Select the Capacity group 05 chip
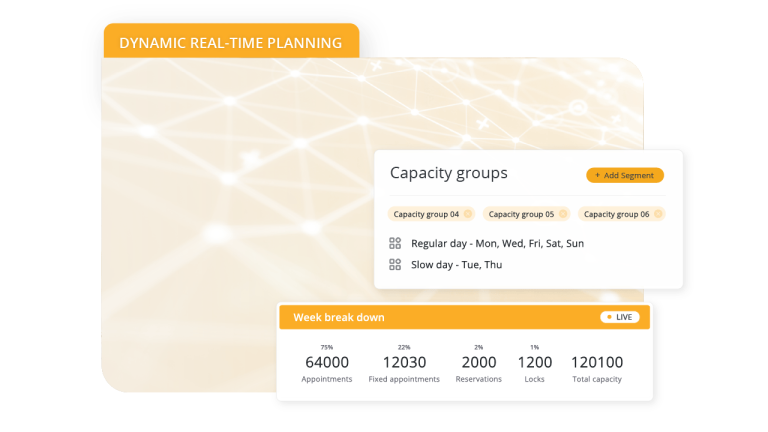The height and width of the screenshot is (432, 768). click(x=521, y=214)
